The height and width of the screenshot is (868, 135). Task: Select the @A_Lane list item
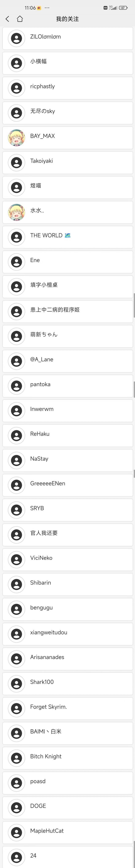(x=67, y=361)
